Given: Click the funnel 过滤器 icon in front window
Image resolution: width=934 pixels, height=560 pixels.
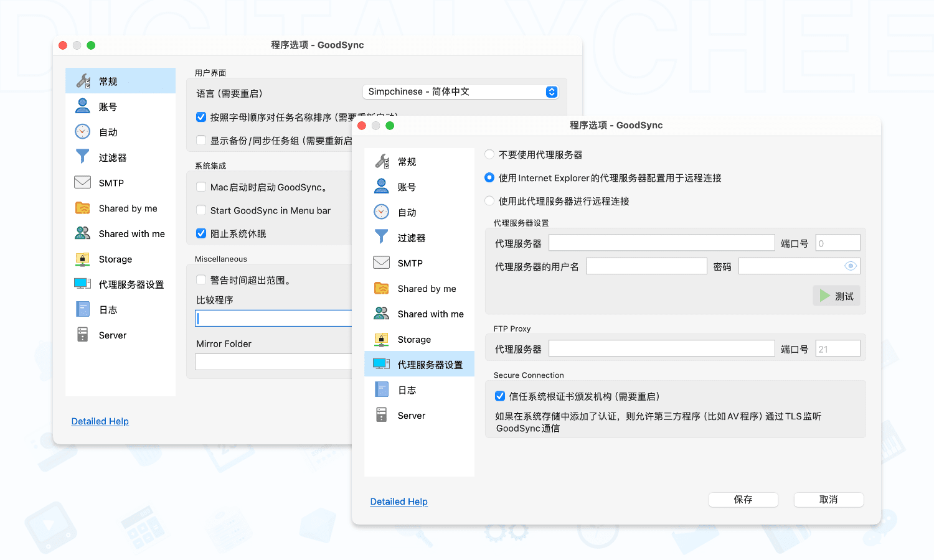Looking at the screenshot, I should [x=382, y=237].
